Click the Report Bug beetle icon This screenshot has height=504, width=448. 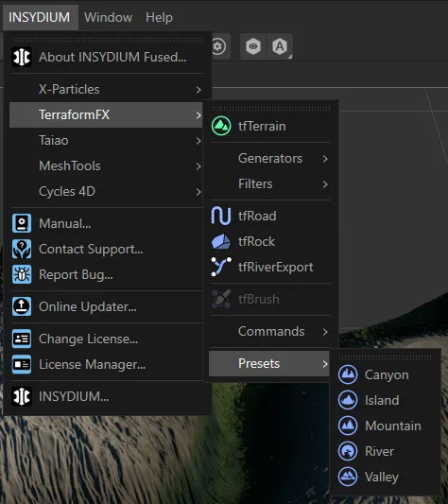coord(22,274)
